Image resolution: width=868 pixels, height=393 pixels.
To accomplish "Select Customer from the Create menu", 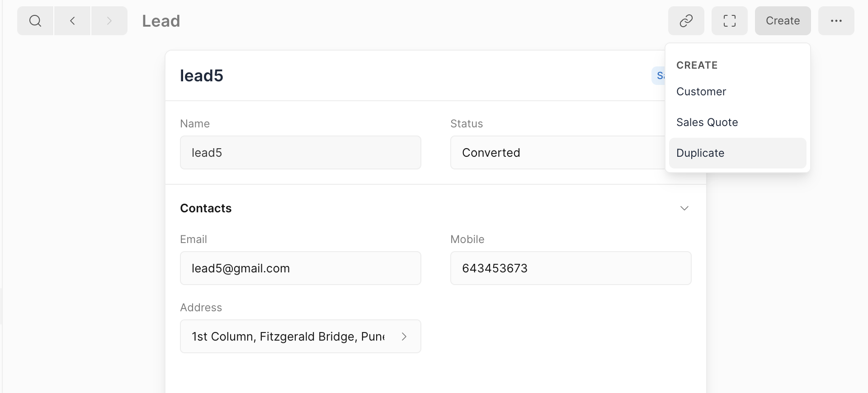I will tap(701, 92).
